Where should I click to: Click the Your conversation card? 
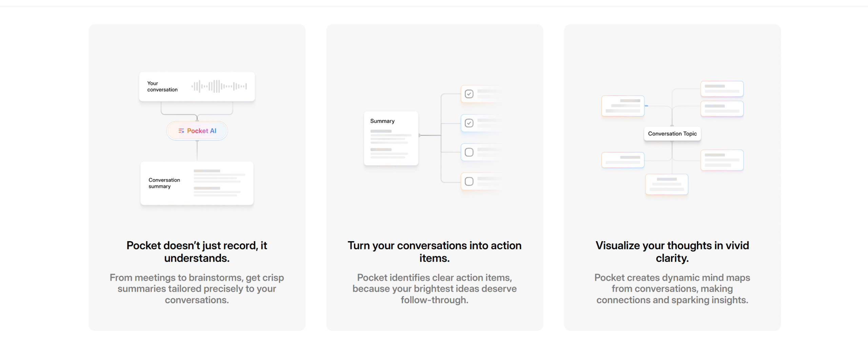(197, 86)
